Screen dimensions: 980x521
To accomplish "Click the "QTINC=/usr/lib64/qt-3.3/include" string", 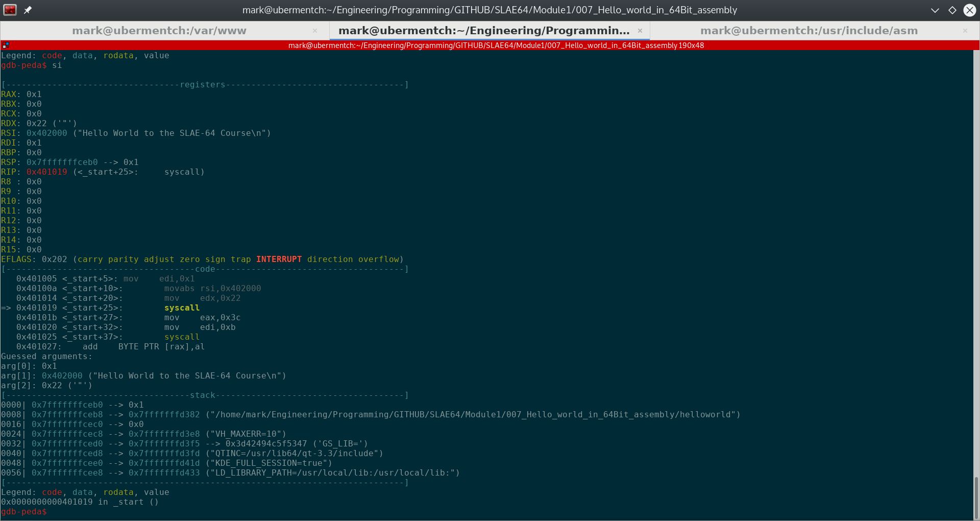I will coord(295,454).
